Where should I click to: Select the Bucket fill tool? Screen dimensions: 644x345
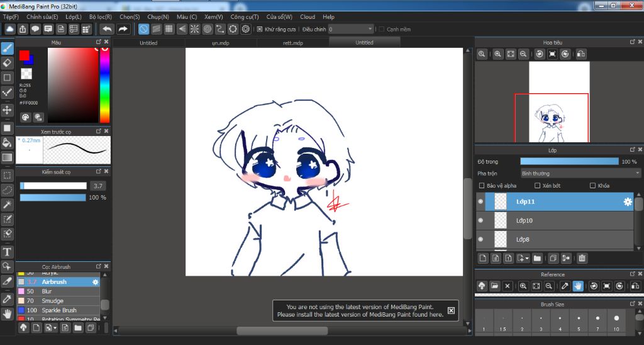click(x=7, y=143)
